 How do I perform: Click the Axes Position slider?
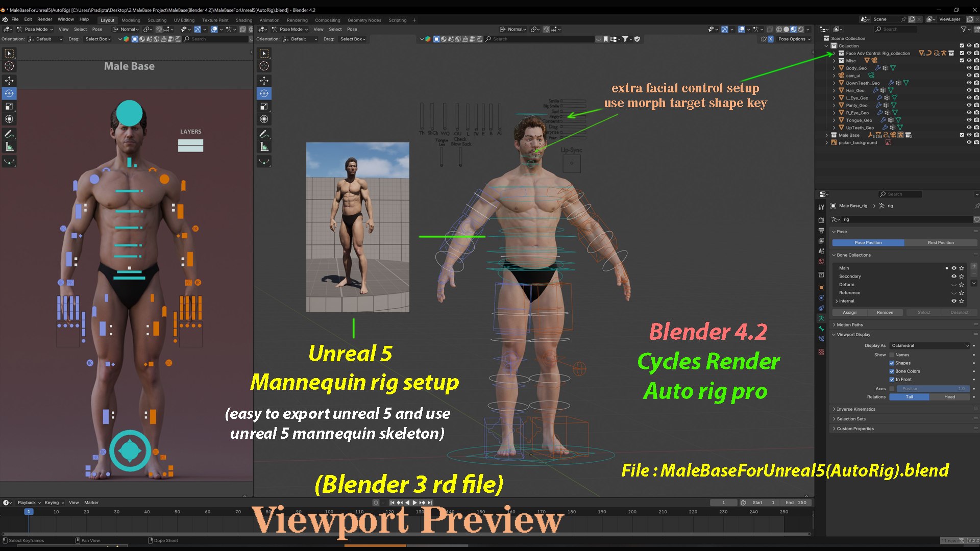[933, 389]
